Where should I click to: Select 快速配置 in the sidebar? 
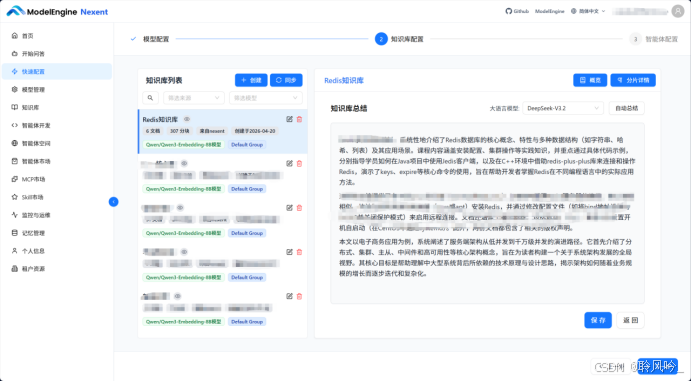tap(57, 72)
